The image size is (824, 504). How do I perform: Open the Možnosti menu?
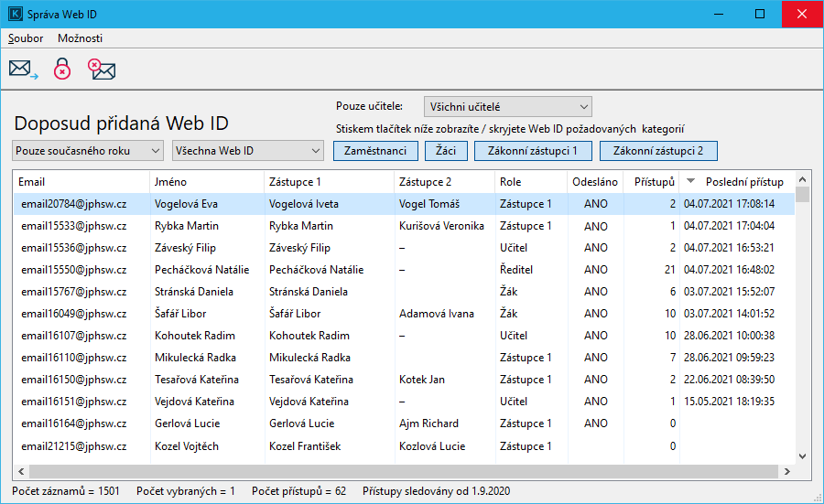[x=80, y=38]
